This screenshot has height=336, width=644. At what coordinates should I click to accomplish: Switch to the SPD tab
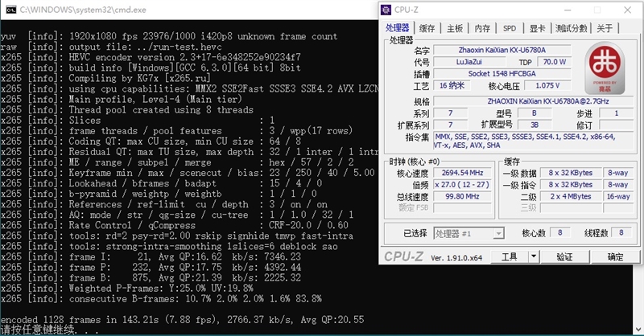click(x=509, y=28)
